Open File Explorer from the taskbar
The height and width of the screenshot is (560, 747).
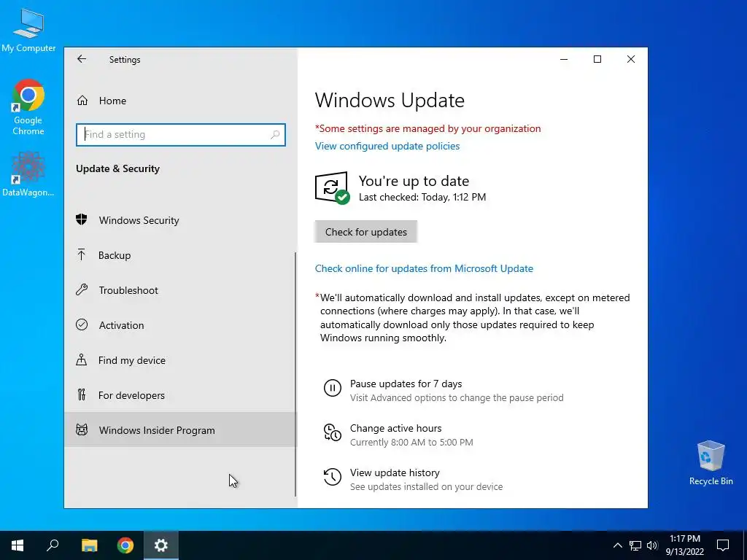click(x=89, y=545)
